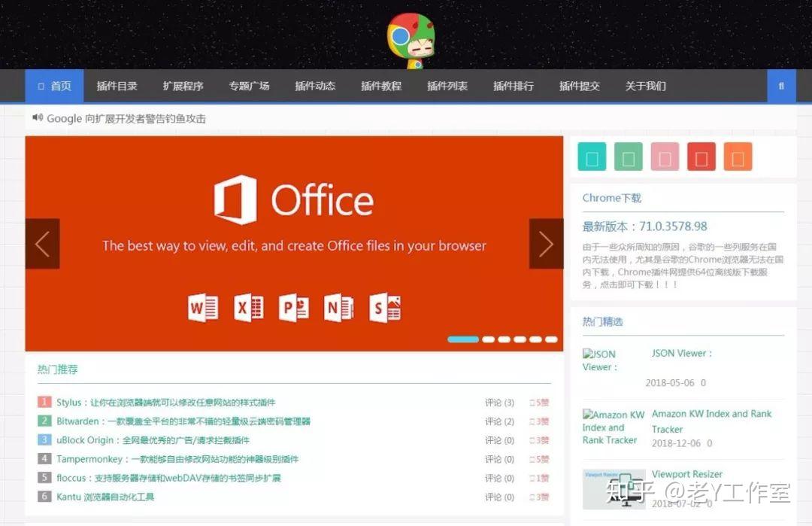812x526 pixels.
Task: Click rank number 3 badge
Action: tap(44, 439)
